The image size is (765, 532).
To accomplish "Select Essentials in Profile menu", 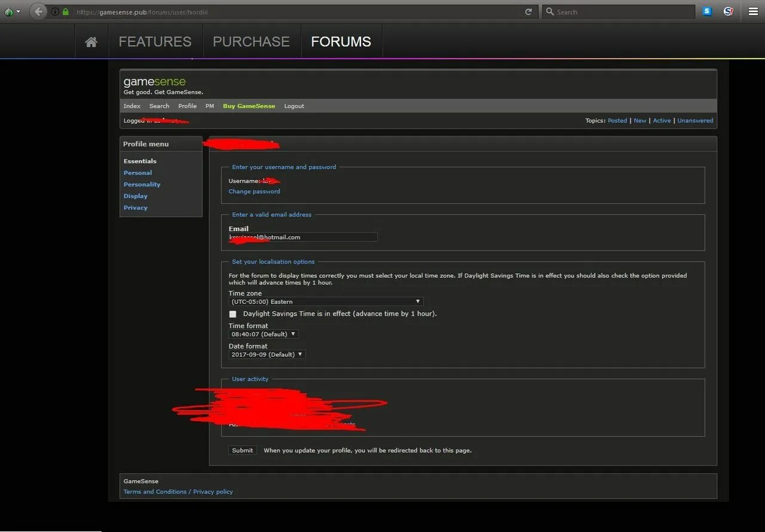I will pos(140,161).
